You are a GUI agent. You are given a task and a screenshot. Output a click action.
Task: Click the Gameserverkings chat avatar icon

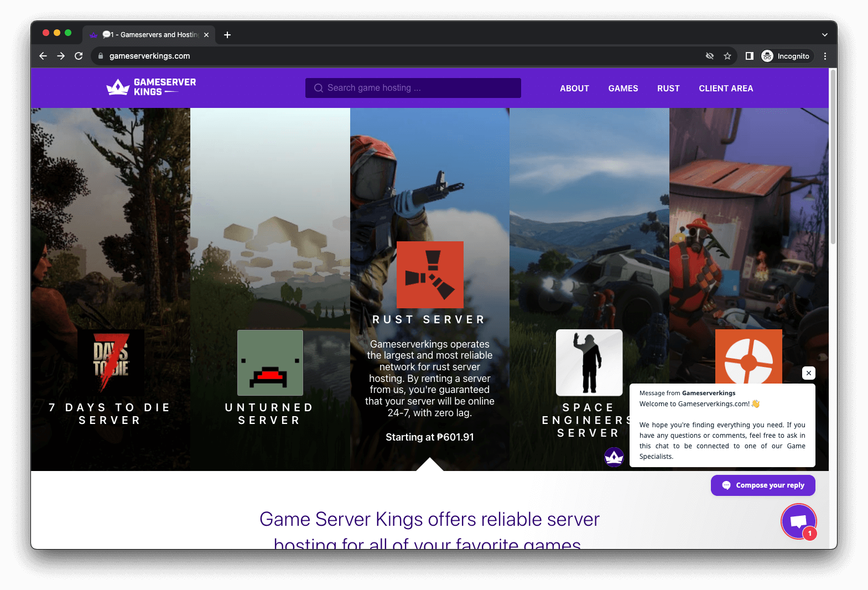(614, 457)
